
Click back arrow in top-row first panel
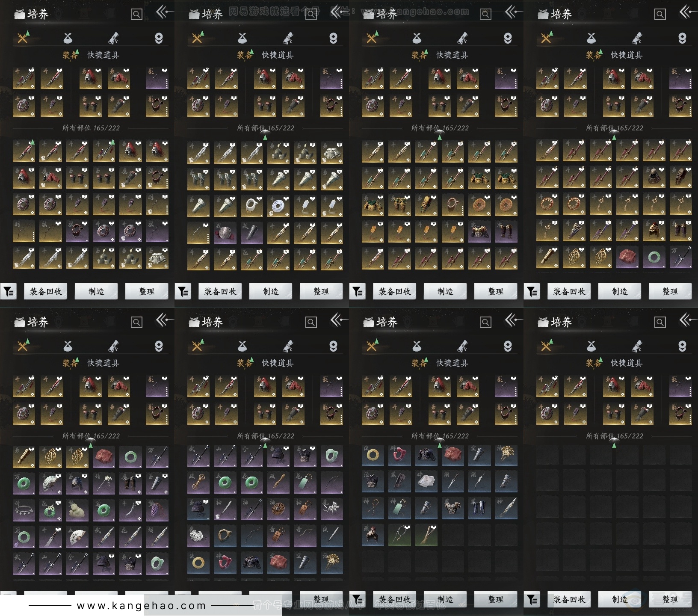click(x=164, y=12)
